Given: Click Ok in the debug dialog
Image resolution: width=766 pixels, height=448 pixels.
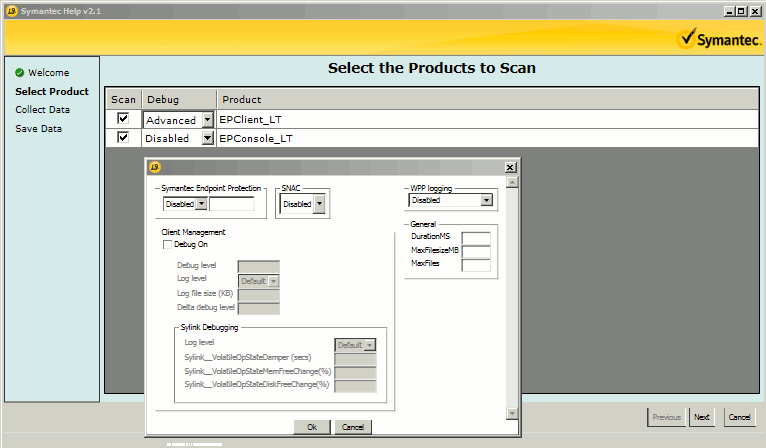Looking at the screenshot, I should pyautogui.click(x=312, y=427).
